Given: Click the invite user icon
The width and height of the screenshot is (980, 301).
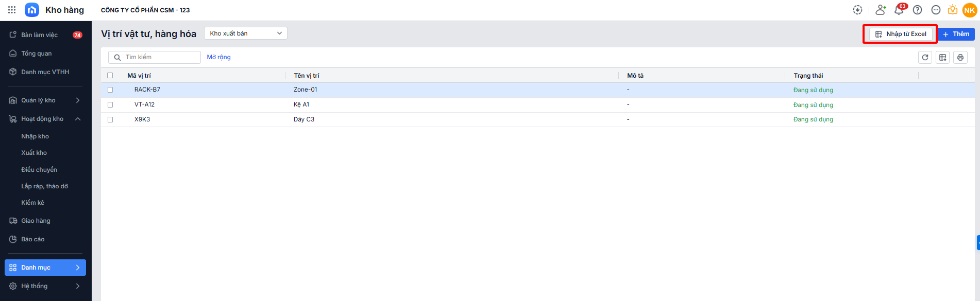Looking at the screenshot, I should pyautogui.click(x=881, y=10).
